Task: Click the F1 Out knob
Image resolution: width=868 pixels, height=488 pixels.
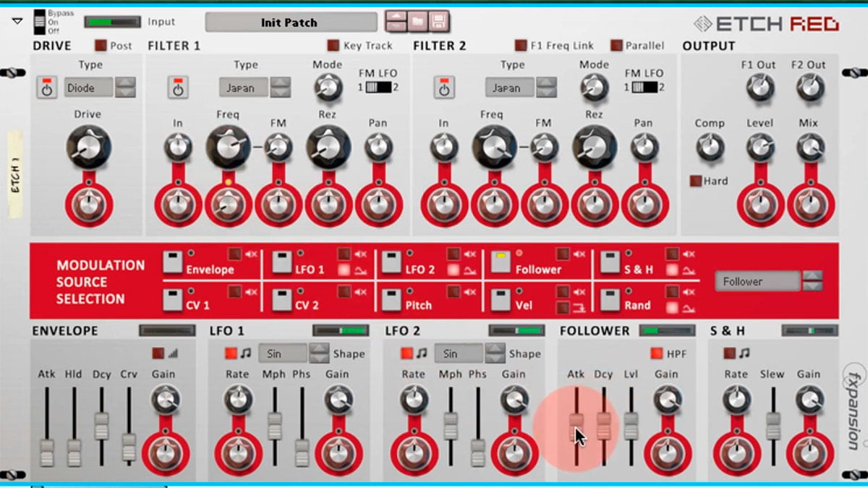Action: point(759,87)
